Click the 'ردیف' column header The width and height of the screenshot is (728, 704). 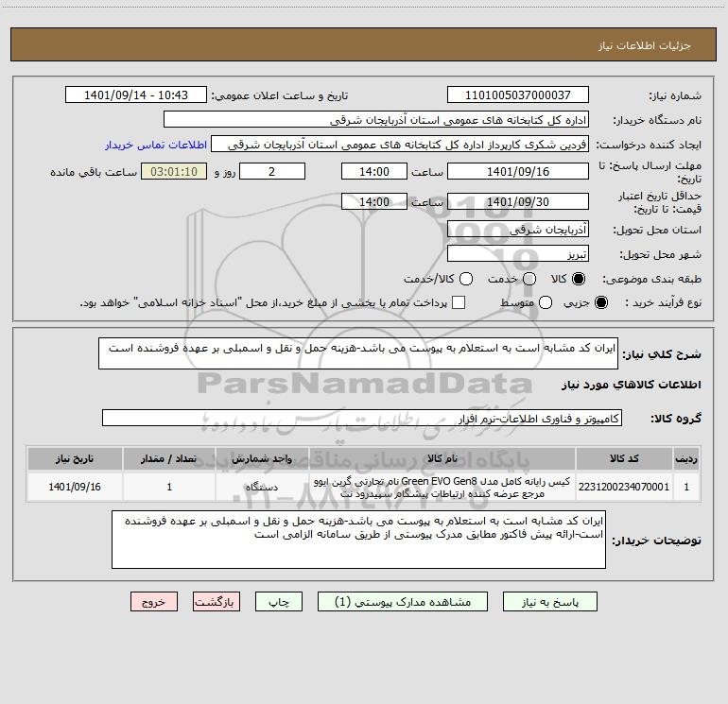click(x=686, y=458)
